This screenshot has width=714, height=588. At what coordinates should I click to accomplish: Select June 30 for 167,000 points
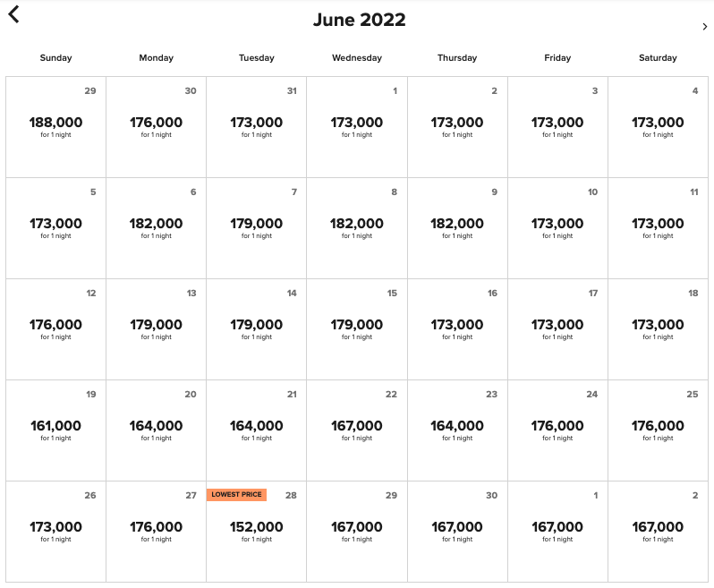click(x=457, y=532)
